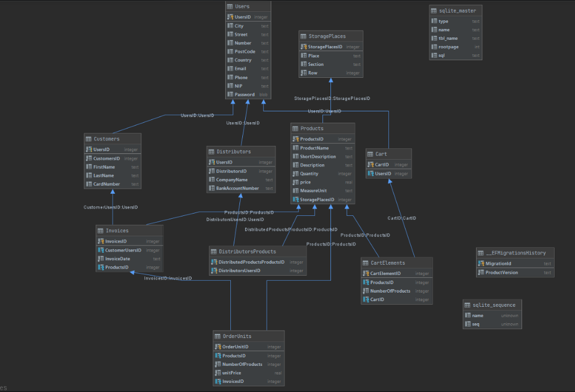Click the foreign key icon of StoragePlacesID in Products
575x392 pixels.
(x=296, y=199)
